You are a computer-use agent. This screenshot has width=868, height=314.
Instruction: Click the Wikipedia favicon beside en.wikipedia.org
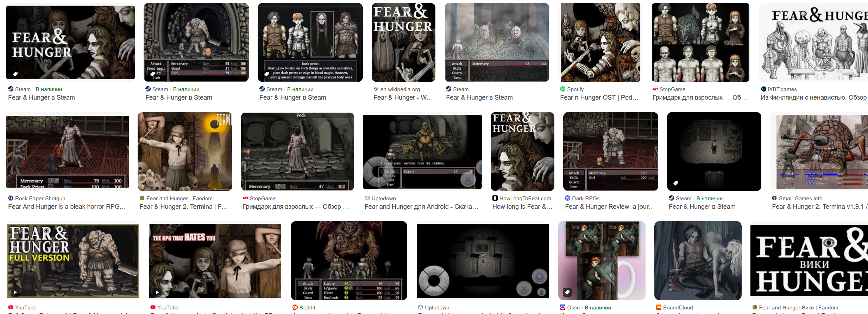[x=376, y=89]
